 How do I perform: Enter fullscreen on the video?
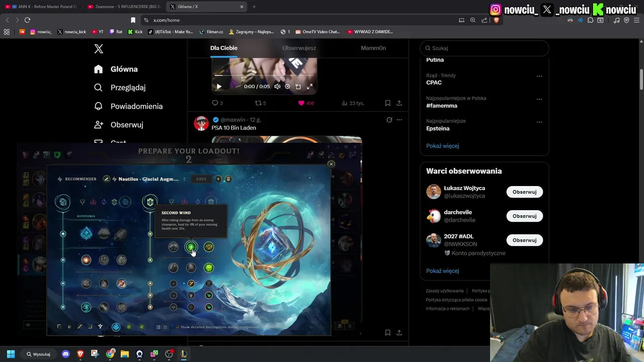coord(309,86)
